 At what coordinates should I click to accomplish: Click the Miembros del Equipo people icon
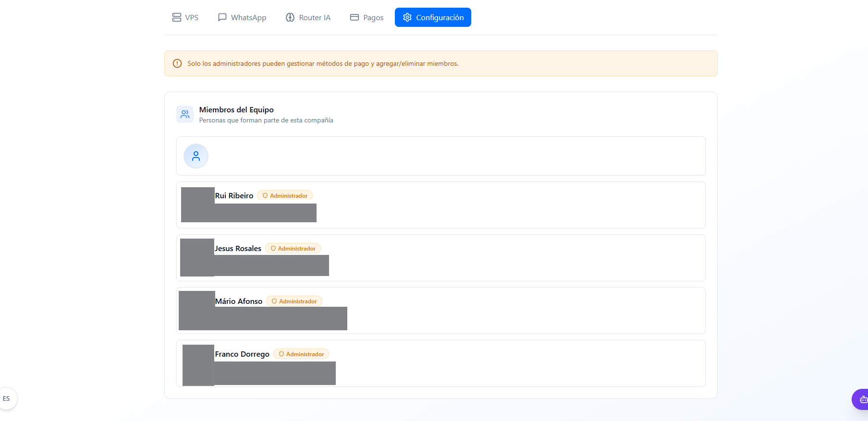185,114
